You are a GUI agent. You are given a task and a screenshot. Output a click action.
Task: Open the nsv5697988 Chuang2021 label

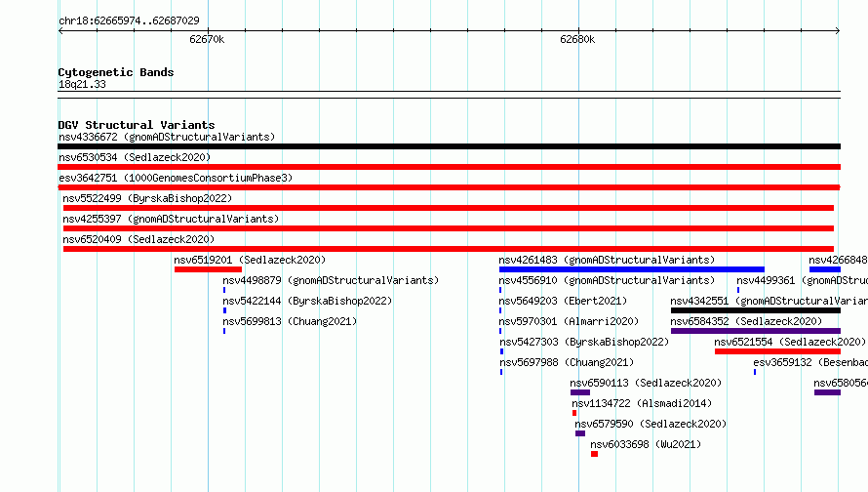point(567,362)
